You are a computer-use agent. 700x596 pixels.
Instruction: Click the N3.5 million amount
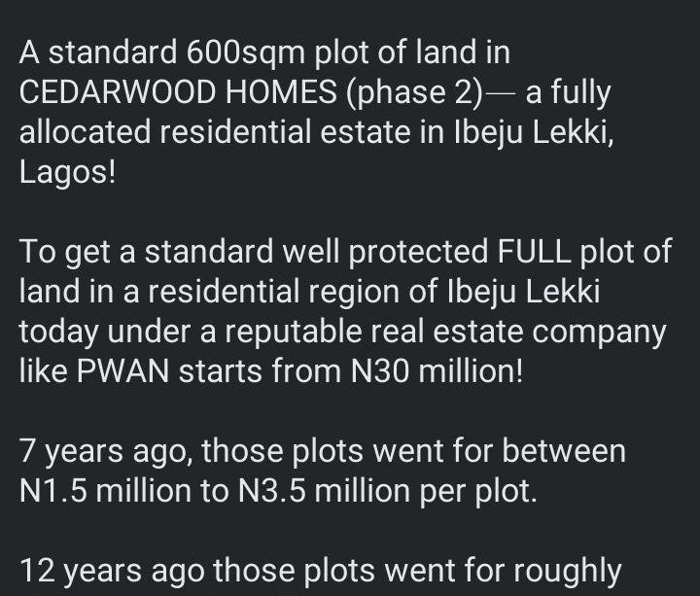[x=324, y=491]
